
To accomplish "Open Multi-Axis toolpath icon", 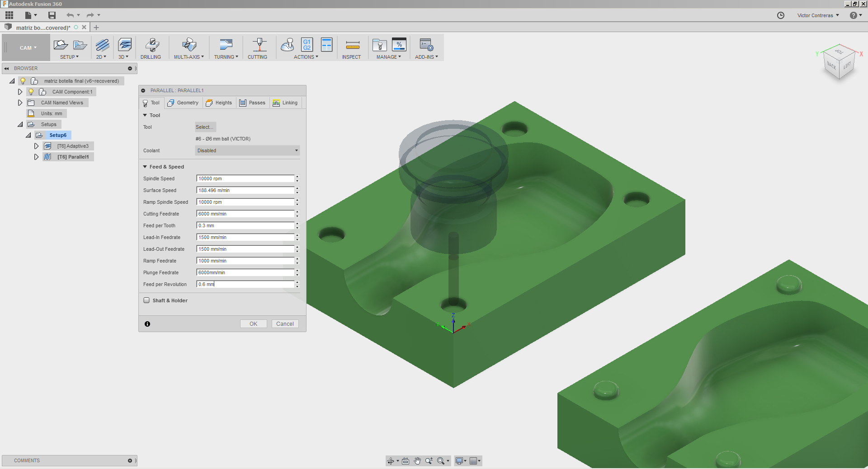I will click(189, 45).
